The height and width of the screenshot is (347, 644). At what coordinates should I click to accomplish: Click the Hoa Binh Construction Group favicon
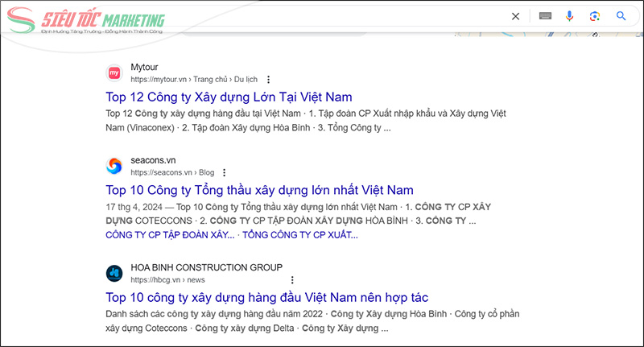[x=114, y=273]
